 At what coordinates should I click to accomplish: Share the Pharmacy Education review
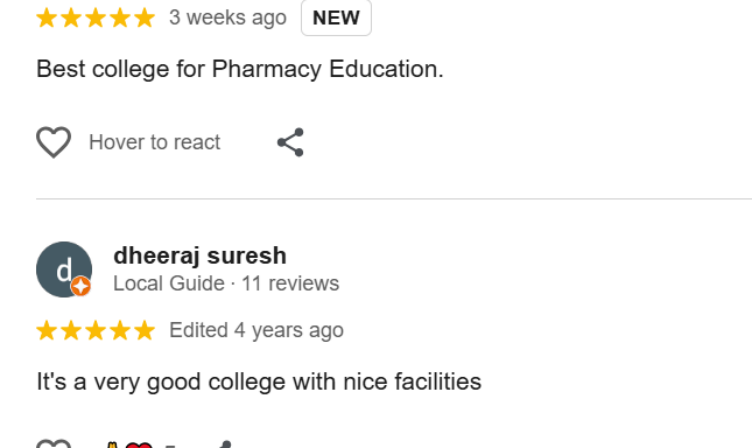coord(291,142)
